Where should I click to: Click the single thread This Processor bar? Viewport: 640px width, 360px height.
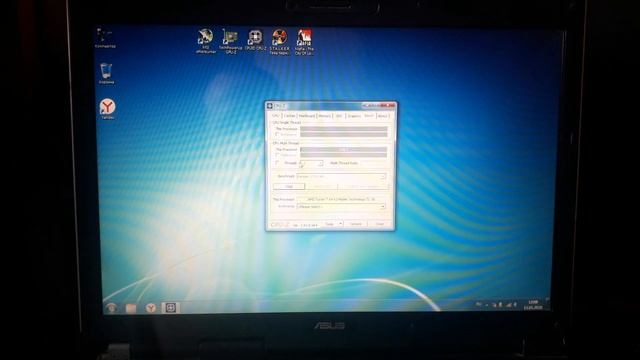point(344,129)
